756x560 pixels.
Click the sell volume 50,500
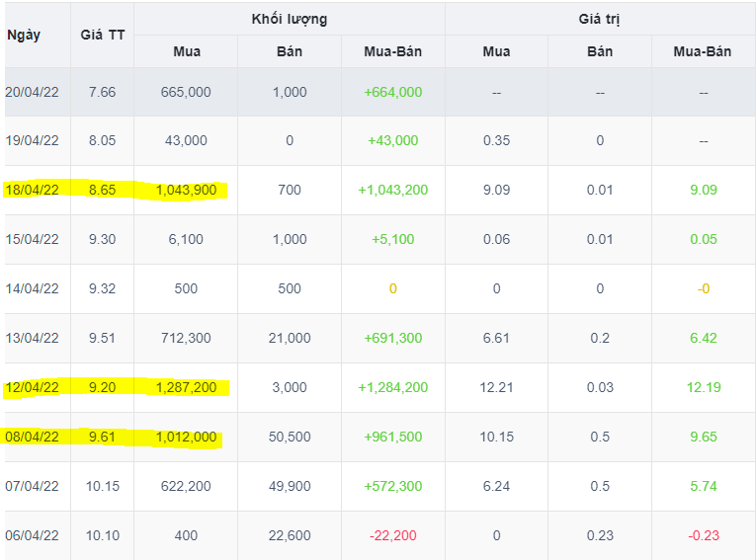(290, 437)
